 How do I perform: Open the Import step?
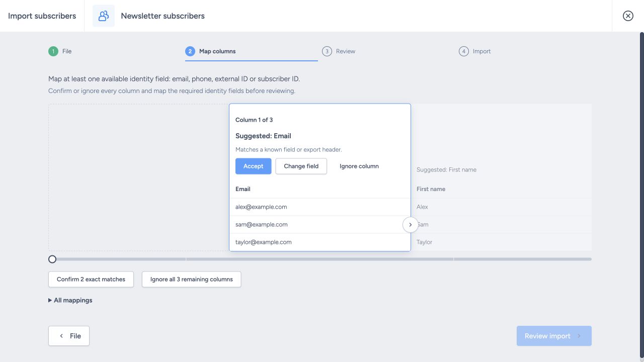(x=525, y=51)
